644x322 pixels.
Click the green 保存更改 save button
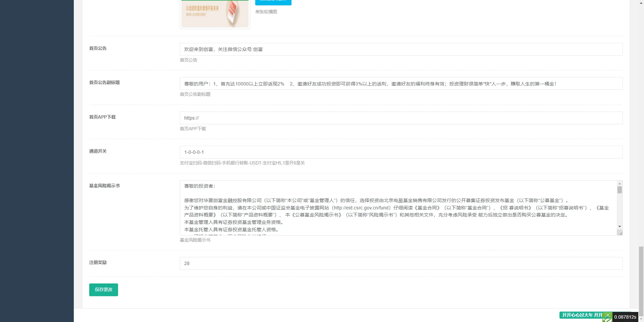pyautogui.click(x=103, y=289)
